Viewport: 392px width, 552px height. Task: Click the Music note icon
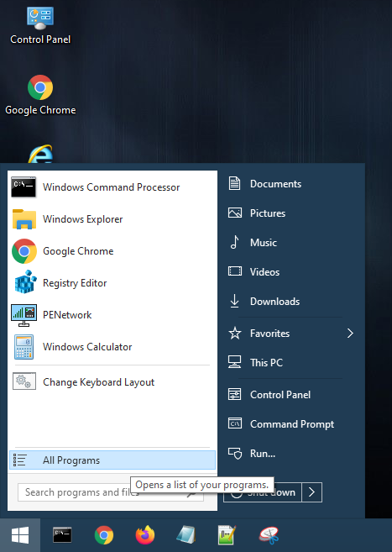234,242
